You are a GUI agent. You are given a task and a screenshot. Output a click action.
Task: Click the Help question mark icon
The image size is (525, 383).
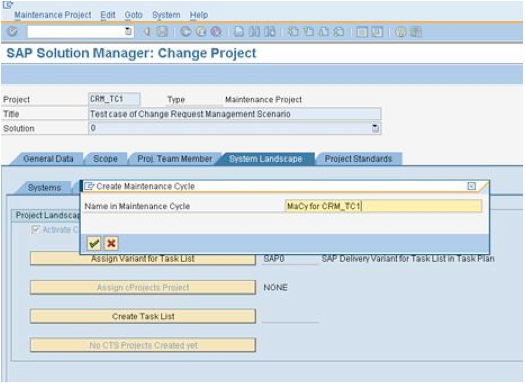401,32
